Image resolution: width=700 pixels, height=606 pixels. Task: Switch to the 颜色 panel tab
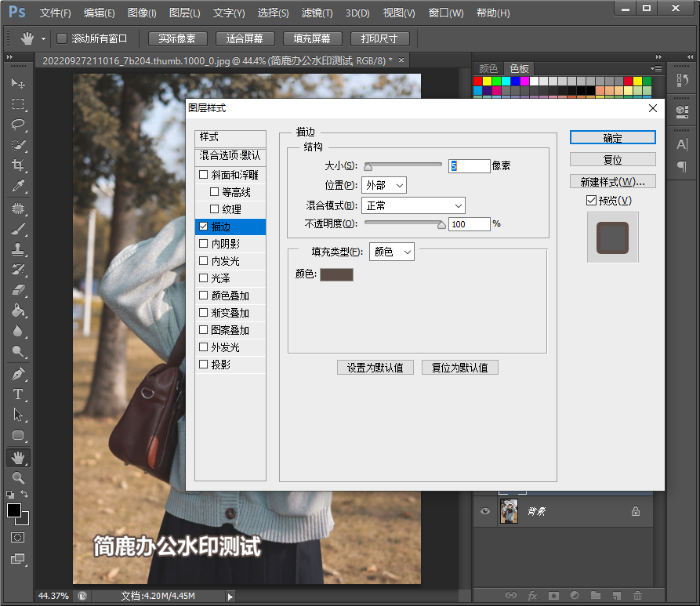(488, 68)
